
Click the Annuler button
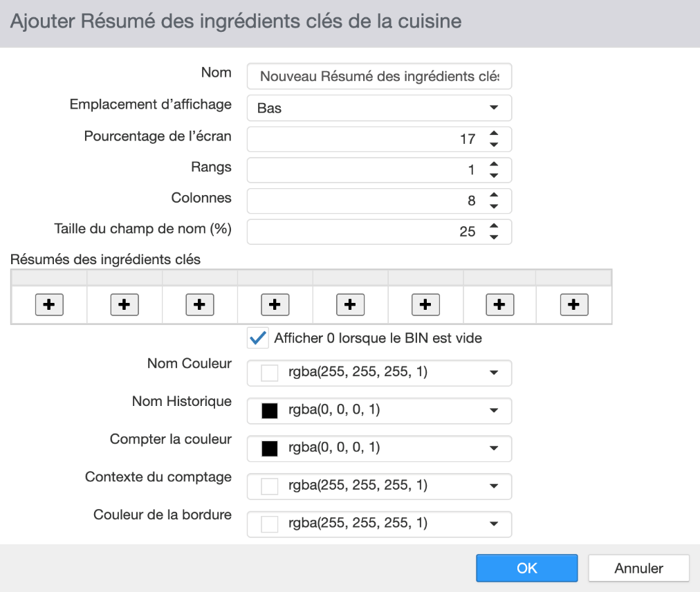pos(639,568)
